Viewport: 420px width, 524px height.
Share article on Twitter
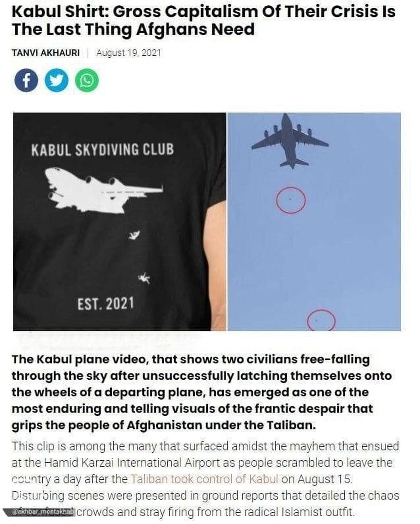tap(57, 81)
